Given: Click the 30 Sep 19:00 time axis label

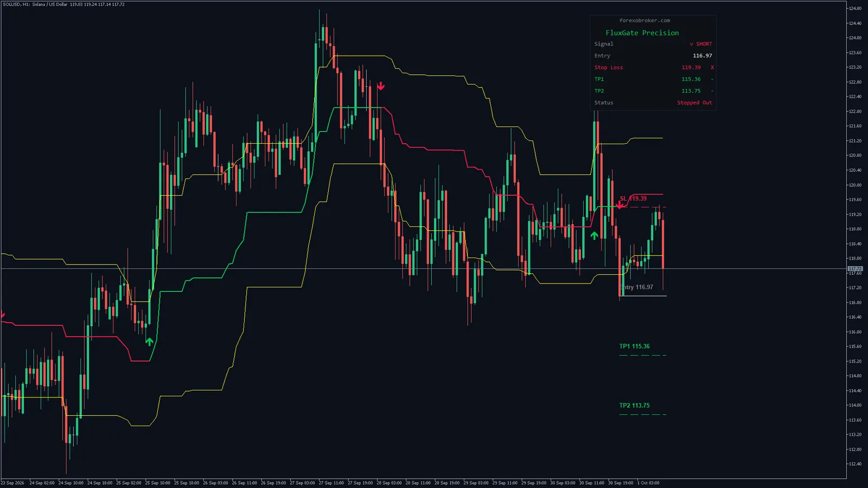Looking at the screenshot, I should click(x=621, y=483).
